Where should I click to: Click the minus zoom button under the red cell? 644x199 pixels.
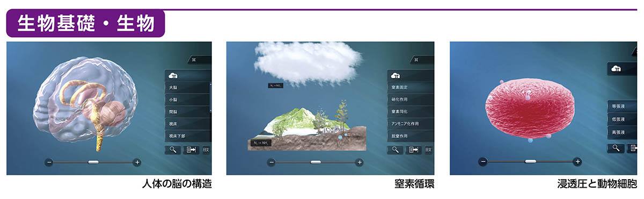click(483, 161)
